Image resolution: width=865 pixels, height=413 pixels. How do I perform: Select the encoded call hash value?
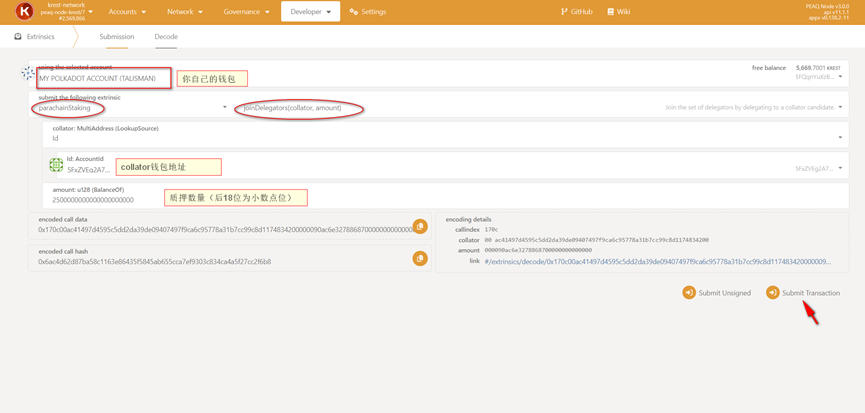(154, 261)
